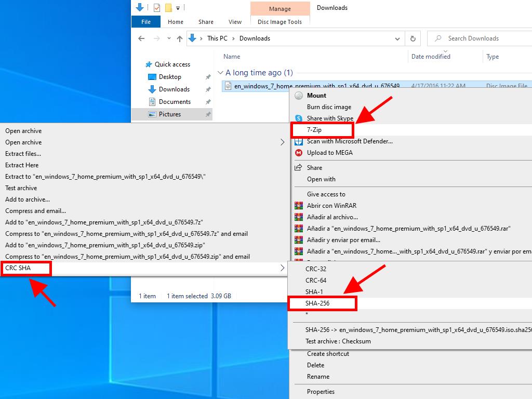Open the Quick Access Toolbar customize dropdown
The height and width of the screenshot is (399, 532).
[178, 8]
